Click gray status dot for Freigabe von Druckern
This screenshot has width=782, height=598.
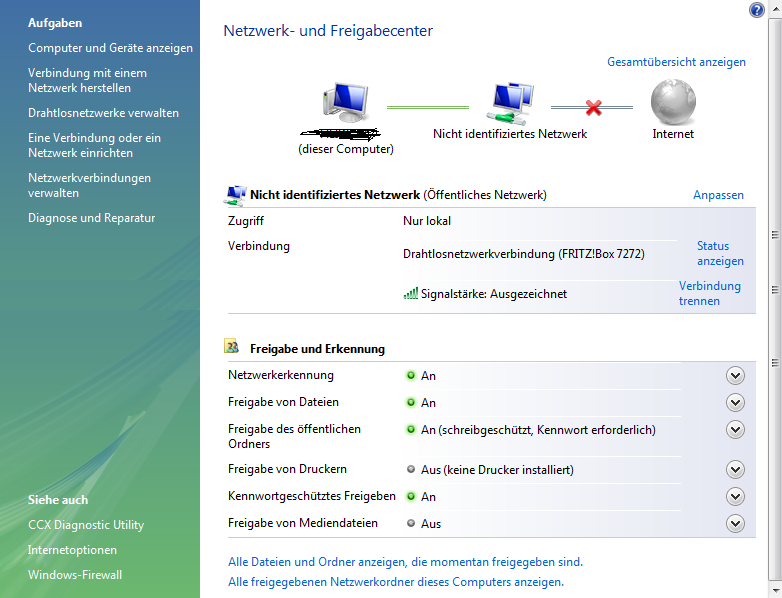(x=411, y=469)
